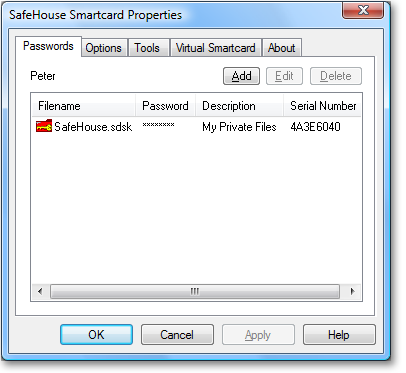406x373 pixels.
Task: Confirm with the OK button
Action: tap(96, 334)
